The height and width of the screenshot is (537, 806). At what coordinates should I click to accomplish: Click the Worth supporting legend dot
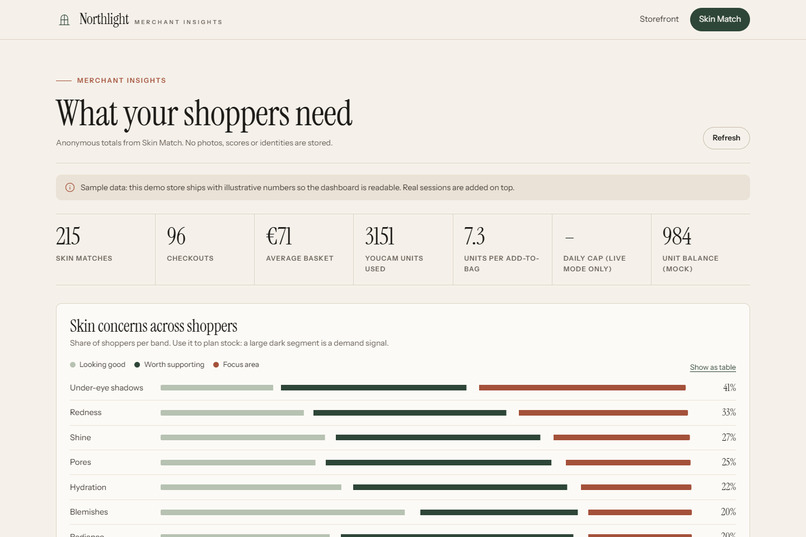point(137,365)
